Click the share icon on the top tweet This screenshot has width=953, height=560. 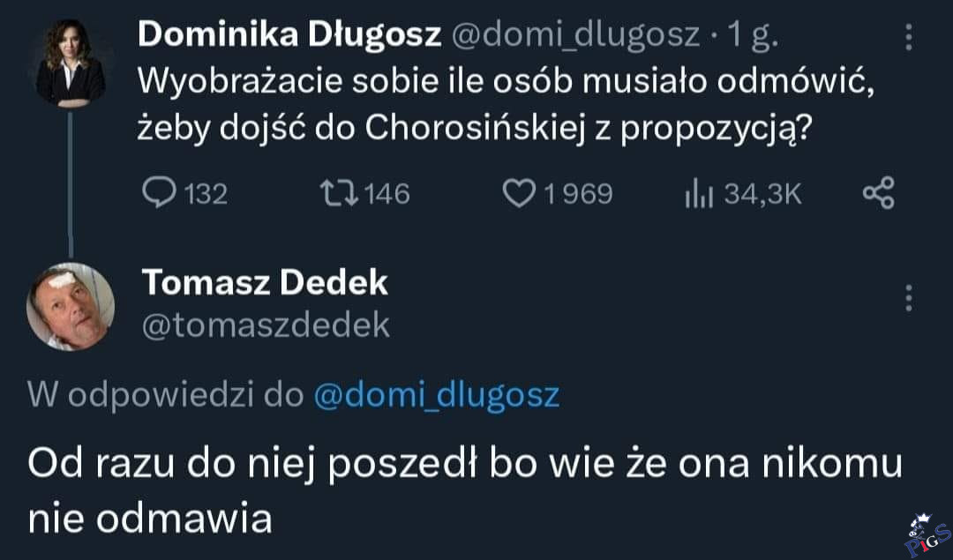coord(879,193)
